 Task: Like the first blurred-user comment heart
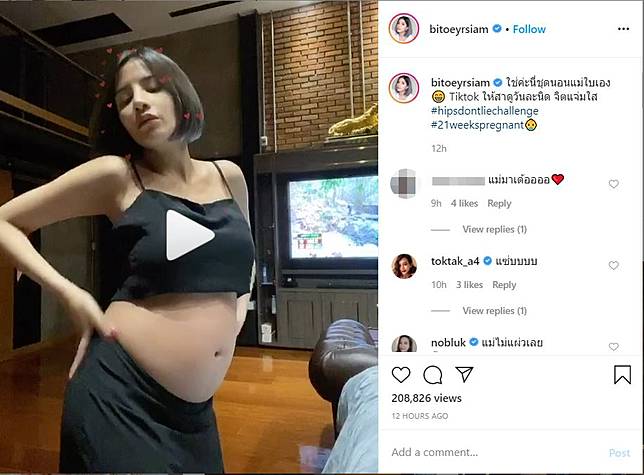(x=614, y=184)
